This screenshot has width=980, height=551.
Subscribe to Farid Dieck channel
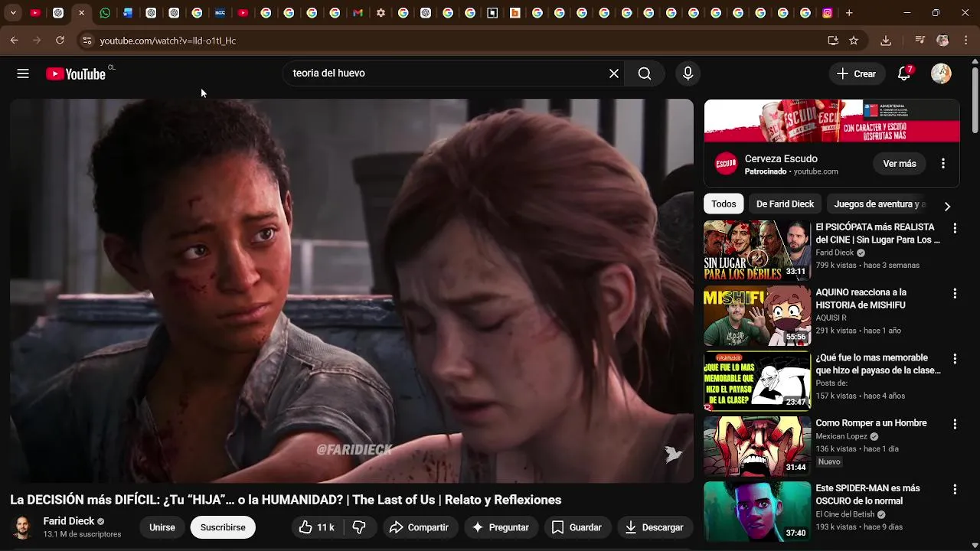click(223, 527)
